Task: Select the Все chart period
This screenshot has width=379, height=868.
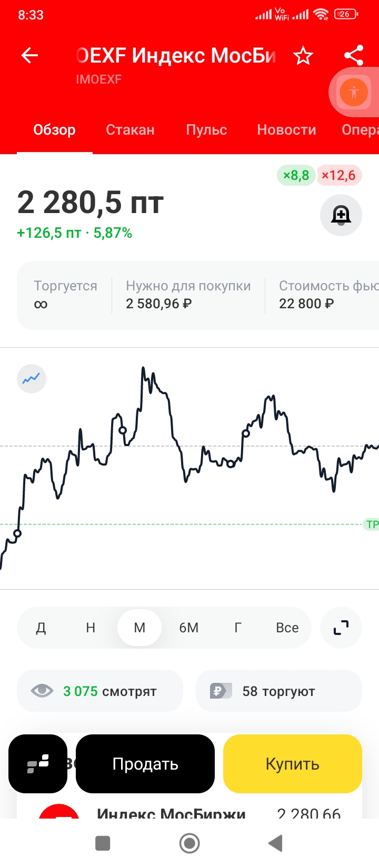Action: pyautogui.click(x=287, y=628)
